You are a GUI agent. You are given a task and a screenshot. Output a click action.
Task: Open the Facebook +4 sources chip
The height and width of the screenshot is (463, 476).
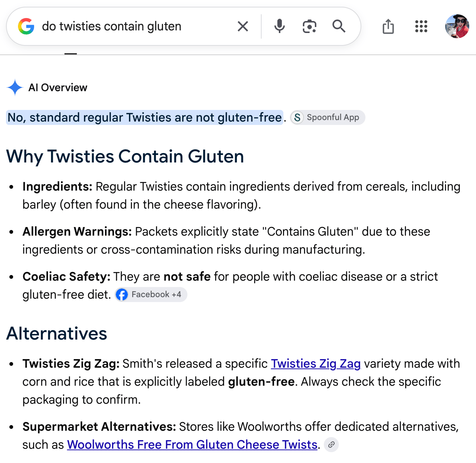(x=151, y=295)
